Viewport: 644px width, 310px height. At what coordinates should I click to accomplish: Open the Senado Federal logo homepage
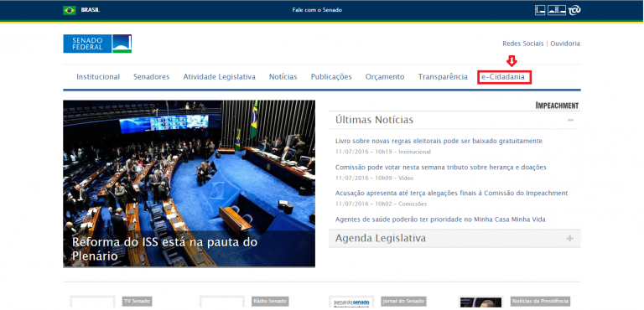pyautogui.click(x=97, y=44)
